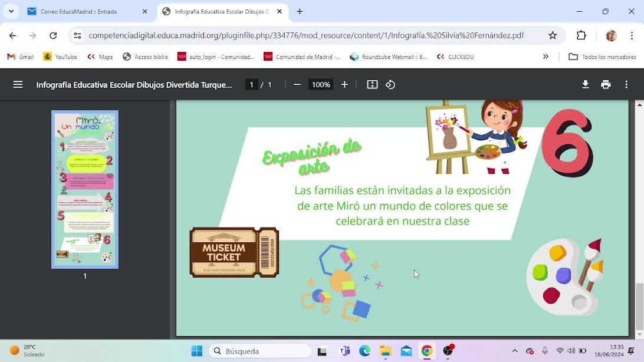Go forward in browser history
644x362 pixels.
(33, 36)
